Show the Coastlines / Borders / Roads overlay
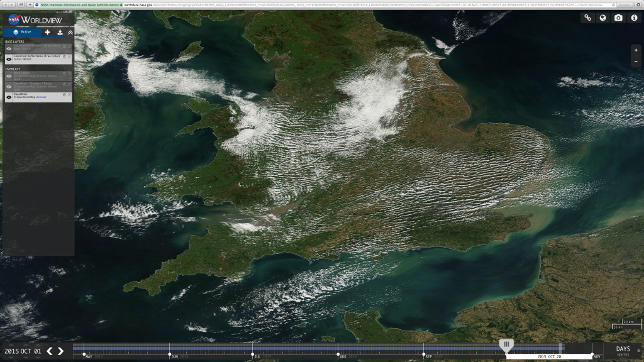Viewport: 644px width, 362px height. 9,87
